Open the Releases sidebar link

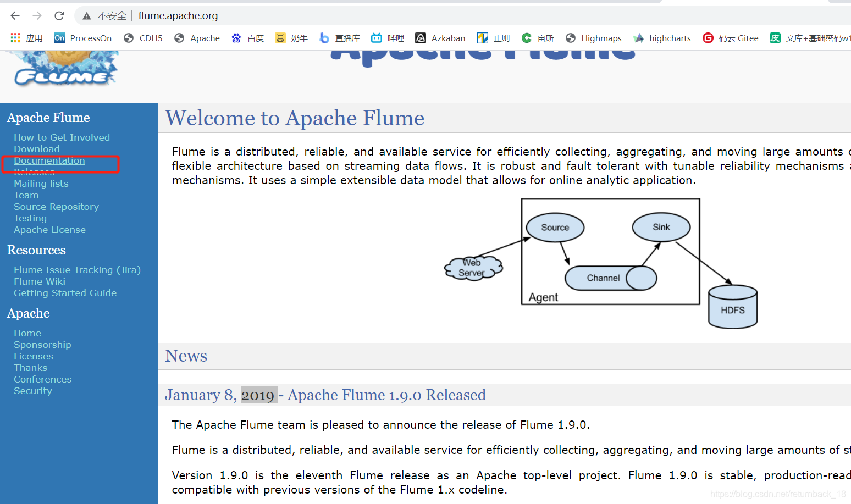[x=34, y=172]
